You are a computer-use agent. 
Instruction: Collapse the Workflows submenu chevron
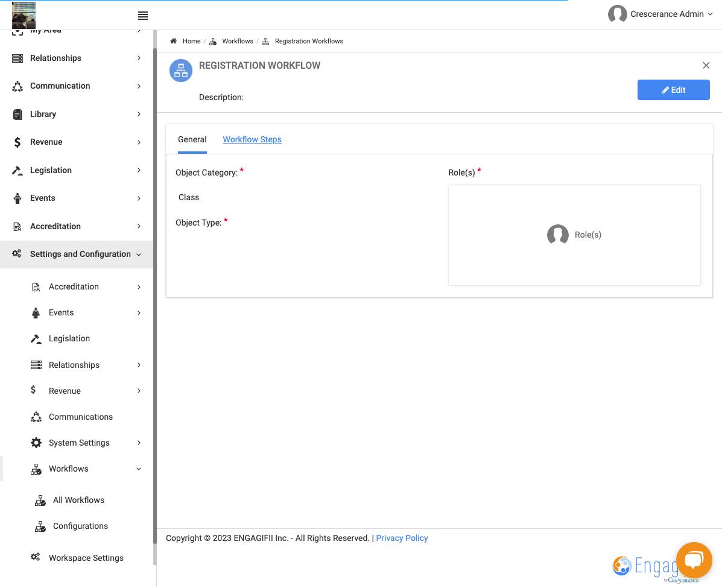click(139, 469)
